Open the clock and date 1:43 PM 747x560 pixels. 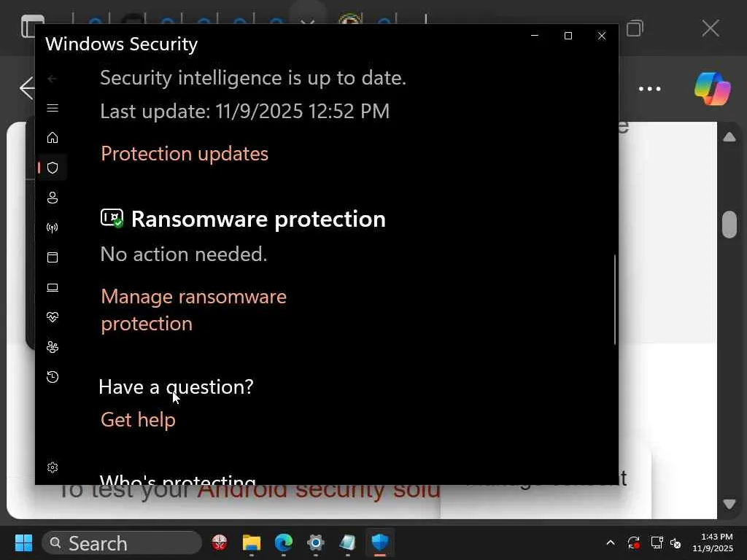click(x=713, y=542)
